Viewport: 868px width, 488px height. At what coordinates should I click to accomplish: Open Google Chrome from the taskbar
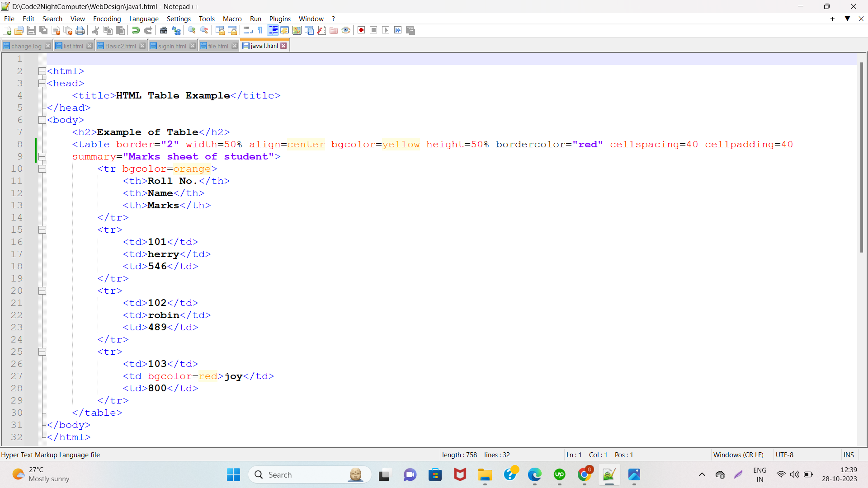pyautogui.click(x=584, y=475)
